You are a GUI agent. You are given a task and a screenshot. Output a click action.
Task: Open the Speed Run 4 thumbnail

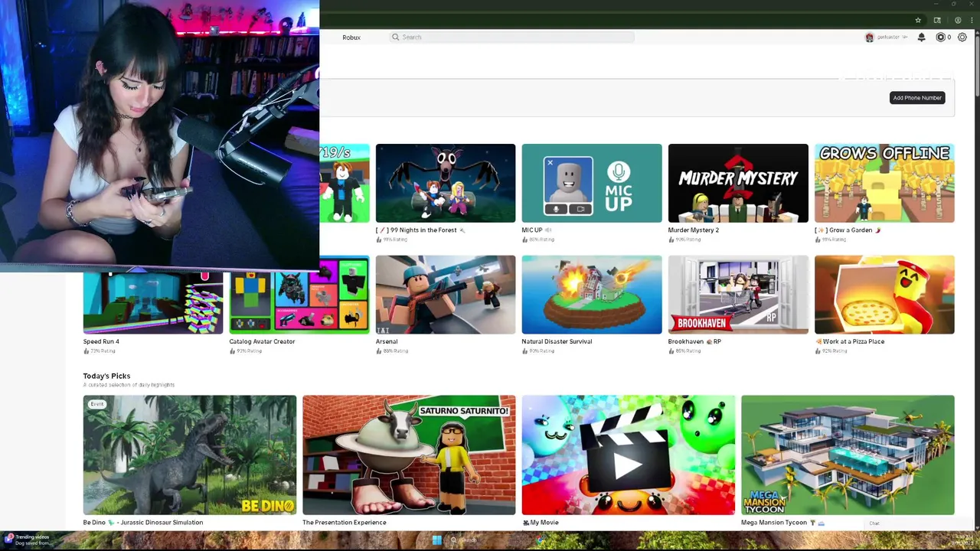153,303
